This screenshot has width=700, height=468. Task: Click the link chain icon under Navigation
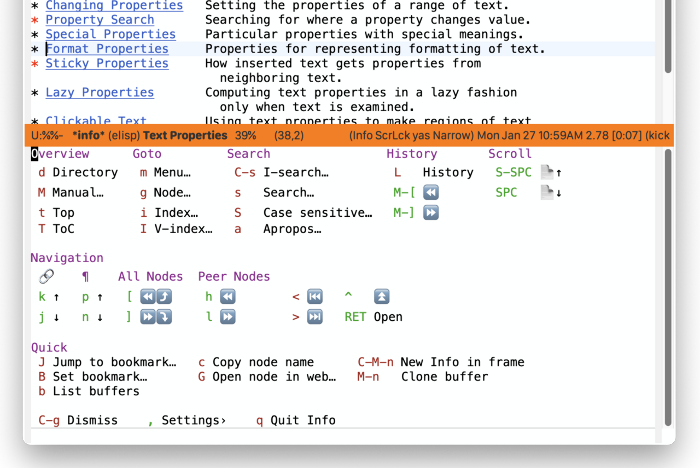pos(46,277)
